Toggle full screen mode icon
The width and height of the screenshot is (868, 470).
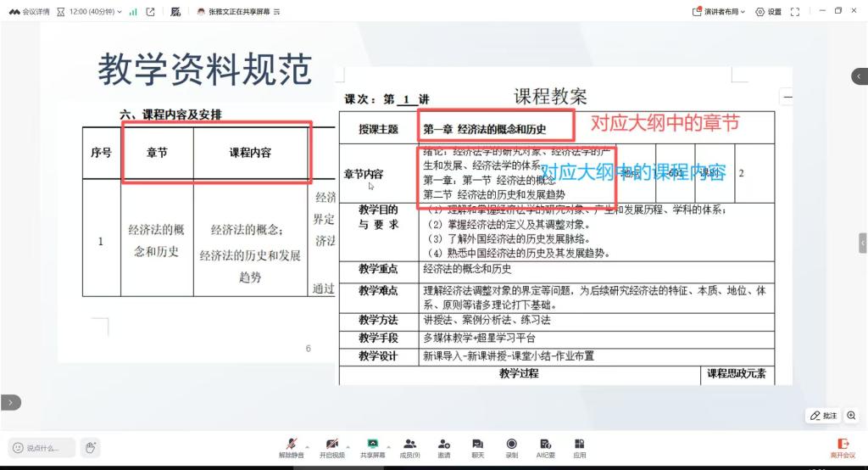[x=795, y=12]
